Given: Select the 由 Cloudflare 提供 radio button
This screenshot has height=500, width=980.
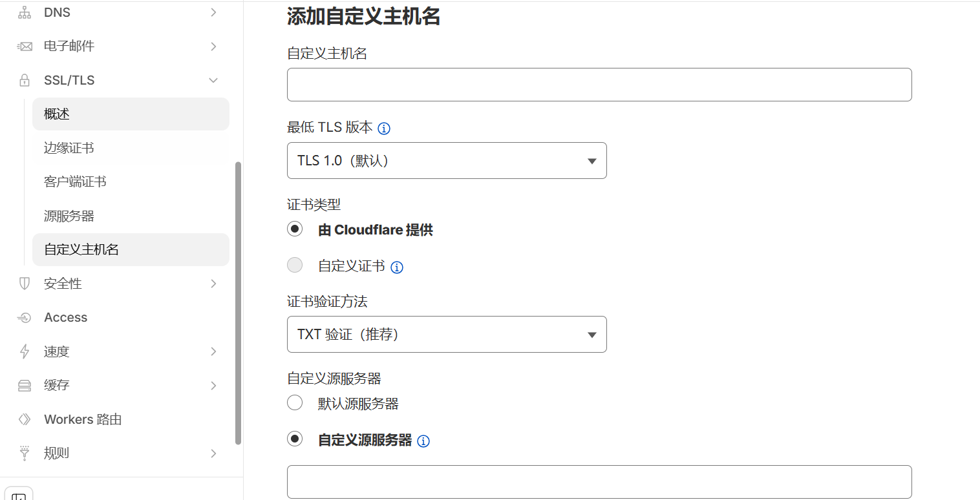Looking at the screenshot, I should point(295,229).
